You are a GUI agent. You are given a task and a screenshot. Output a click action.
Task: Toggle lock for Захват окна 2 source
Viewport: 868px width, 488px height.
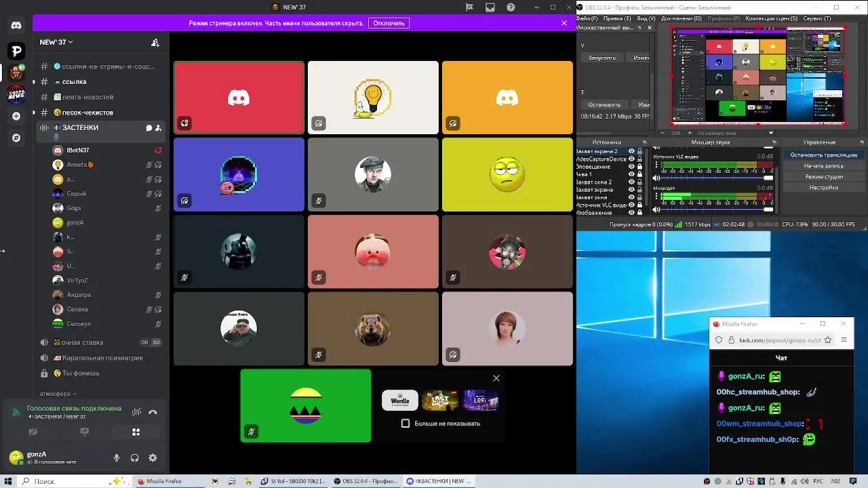point(639,182)
